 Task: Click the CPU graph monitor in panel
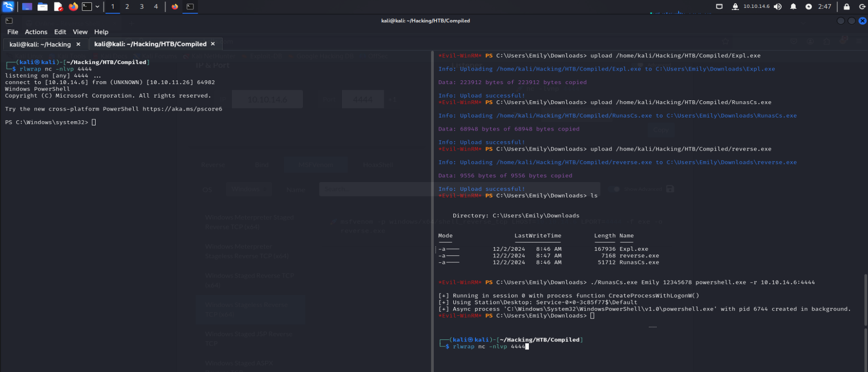tap(681, 12)
